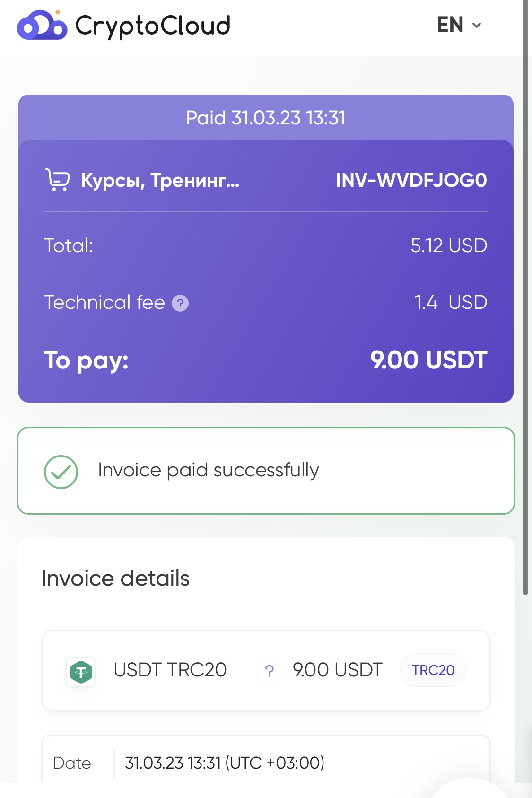Click the Date row value field

pyautogui.click(x=225, y=763)
